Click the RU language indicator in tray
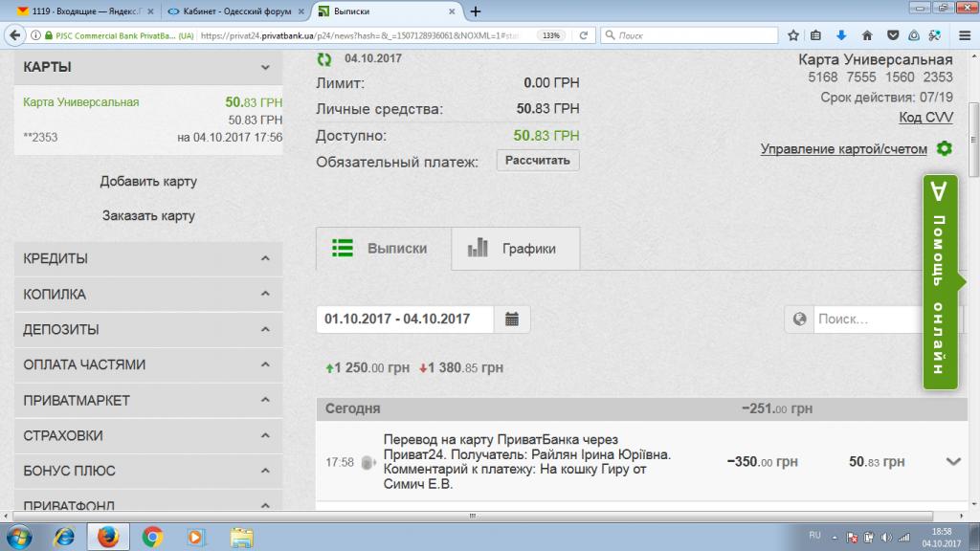This screenshot has width=980, height=551. tap(814, 536)
